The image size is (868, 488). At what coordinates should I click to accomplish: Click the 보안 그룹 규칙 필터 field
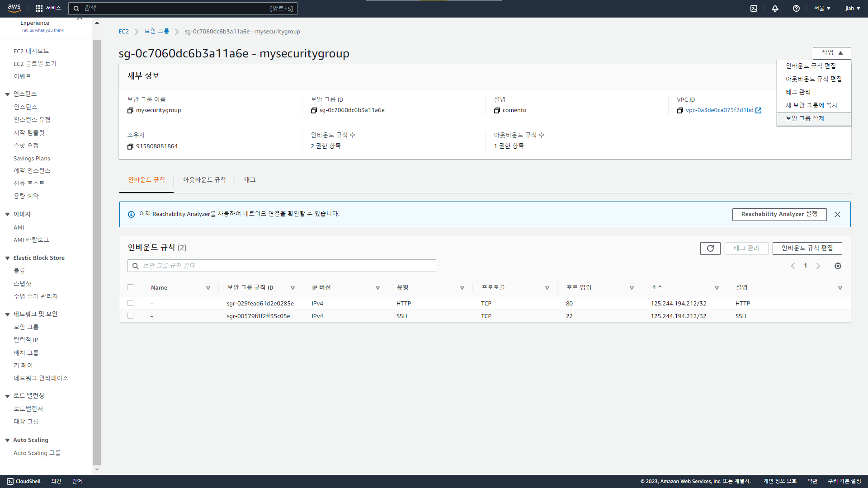click(x=282, y=266)
